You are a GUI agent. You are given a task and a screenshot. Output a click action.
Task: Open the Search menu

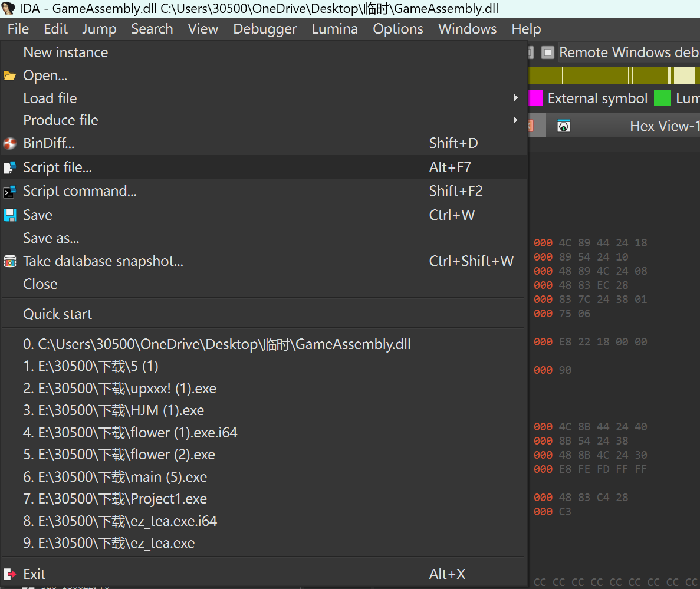tap(152, 29)
